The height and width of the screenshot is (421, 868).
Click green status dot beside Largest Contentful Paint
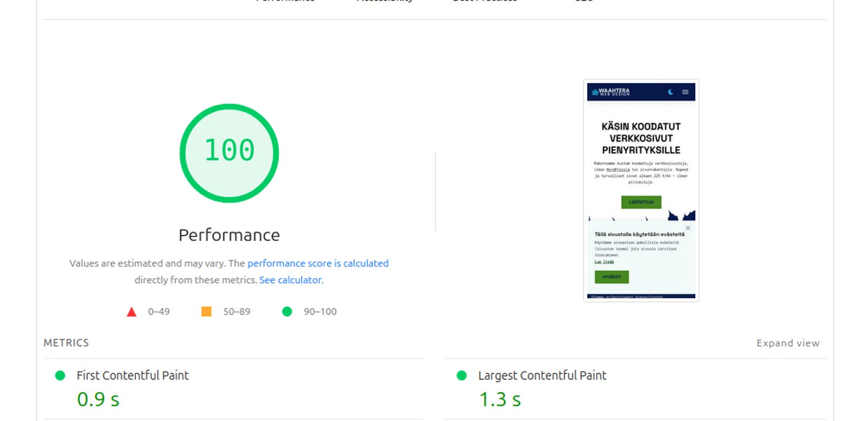click(462, 375)
